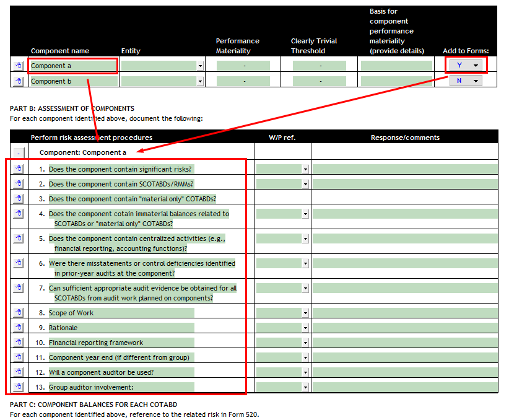Viewport: 509px width, 420px height.
Task: Select 'Will a component auditor be used?' text
Action: (102, 372)
